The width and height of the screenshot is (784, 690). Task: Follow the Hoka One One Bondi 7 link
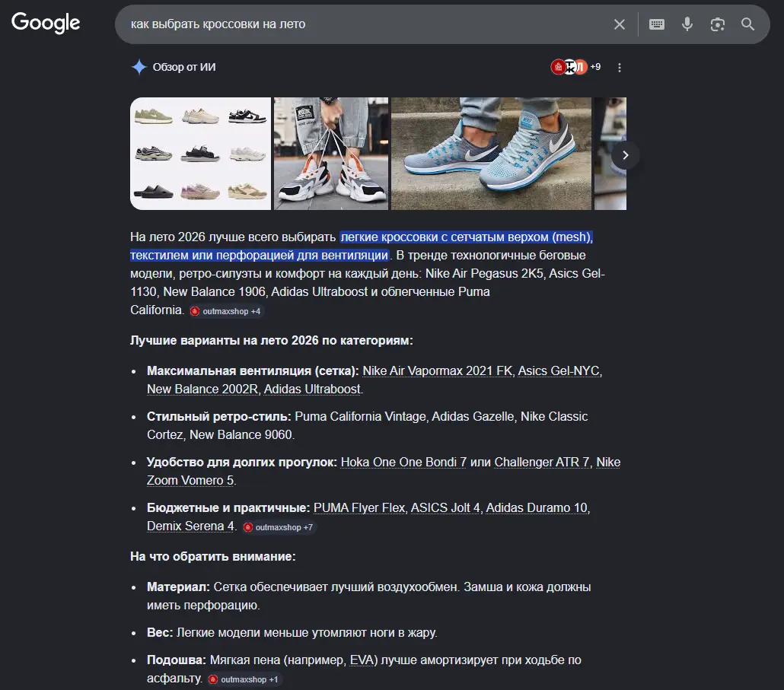403,463
